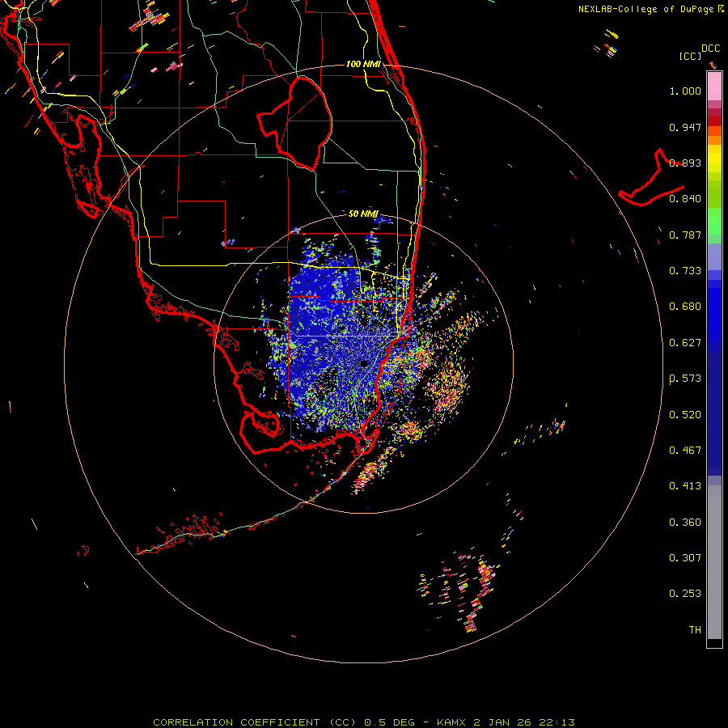
Task: Select the 0.680 scale value
Action: (685, 307)
